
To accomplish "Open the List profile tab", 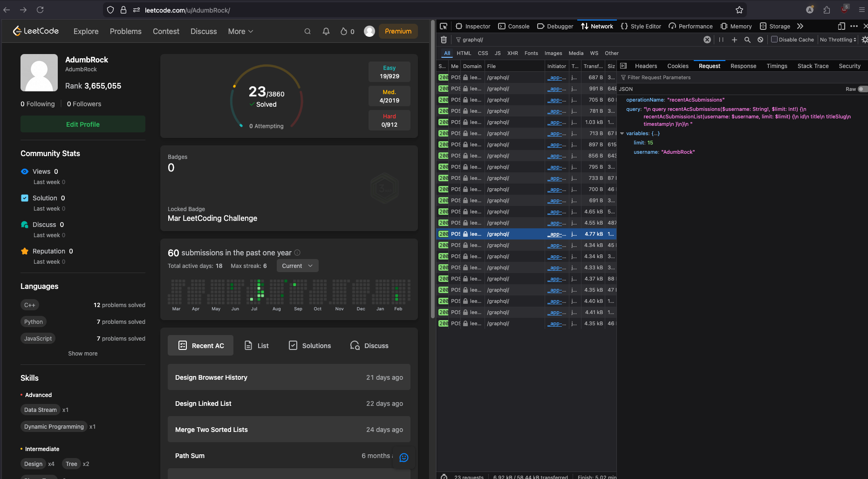I will 257,345.
